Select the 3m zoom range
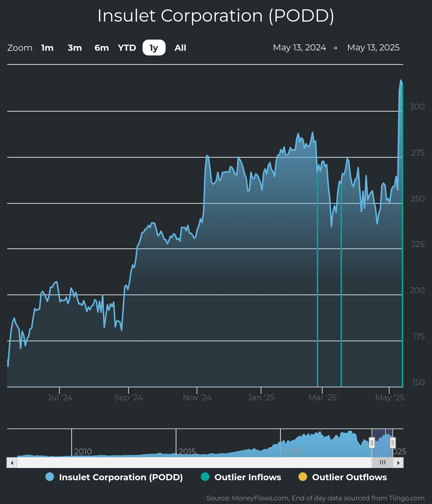 pos(75,48)
